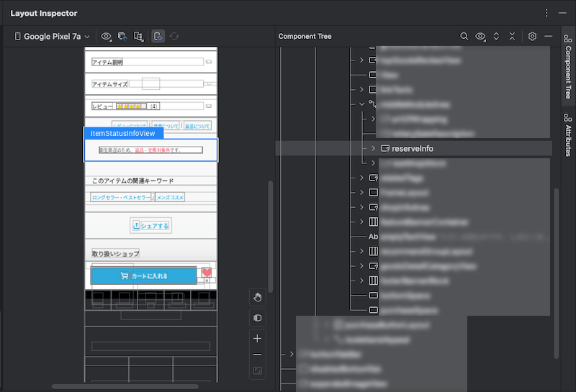Switch to the Component Tree side tab
The image size is (576, 392).
(x=568, y=66)
